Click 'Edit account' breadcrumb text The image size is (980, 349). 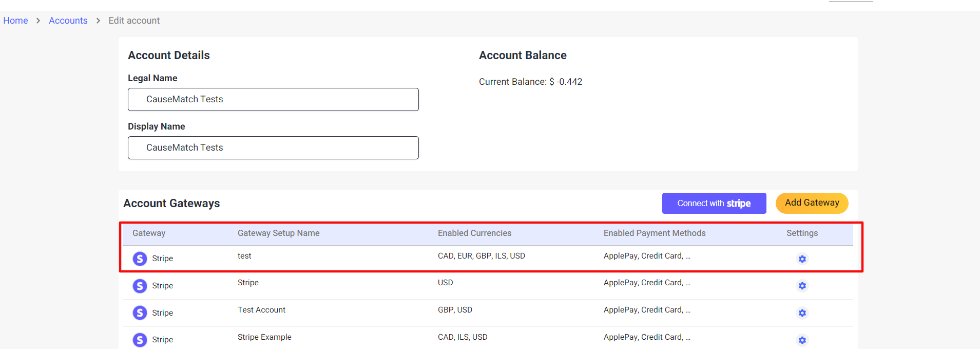[x=134, y=21]
